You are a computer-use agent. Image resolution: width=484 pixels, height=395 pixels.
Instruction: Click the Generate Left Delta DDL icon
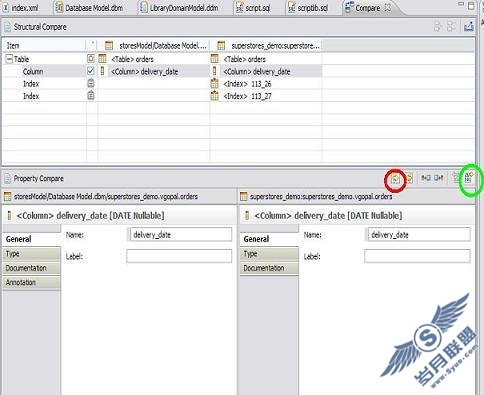pyautogui.click(x=456, y=178)
